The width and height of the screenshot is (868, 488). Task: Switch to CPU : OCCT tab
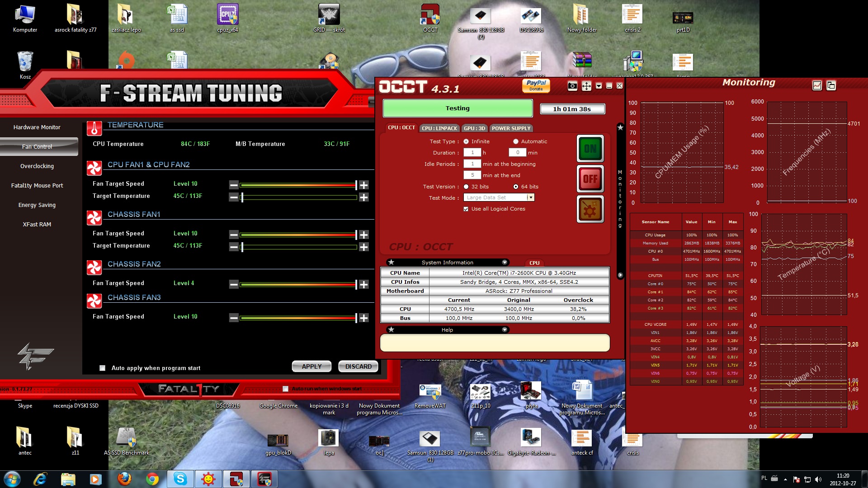(401, 128)
